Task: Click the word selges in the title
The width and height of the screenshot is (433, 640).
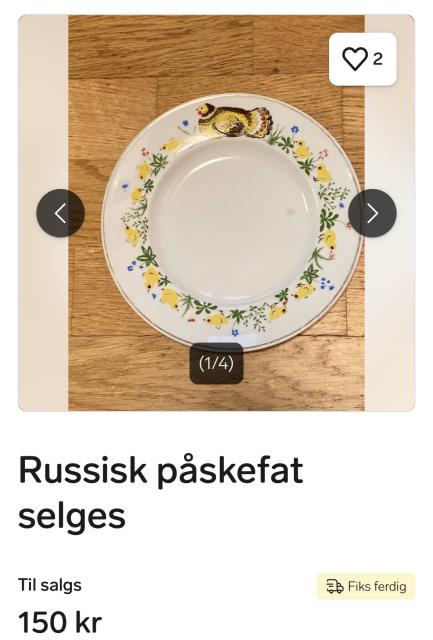Action: tap(72, 517)
